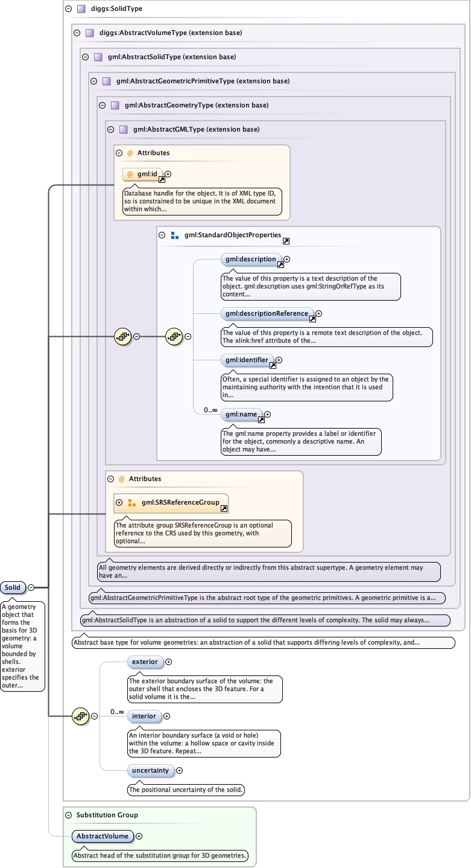Follow link arrow on gml:identifier
Viewport: 471px width, 868px height.
click(x=273, y=365)
